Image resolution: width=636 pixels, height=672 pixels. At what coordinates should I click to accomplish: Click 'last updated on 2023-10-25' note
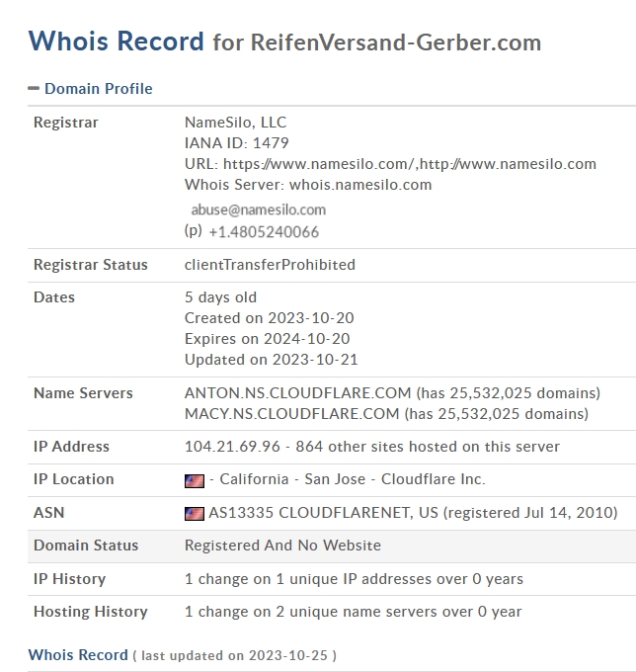(235, 656)
